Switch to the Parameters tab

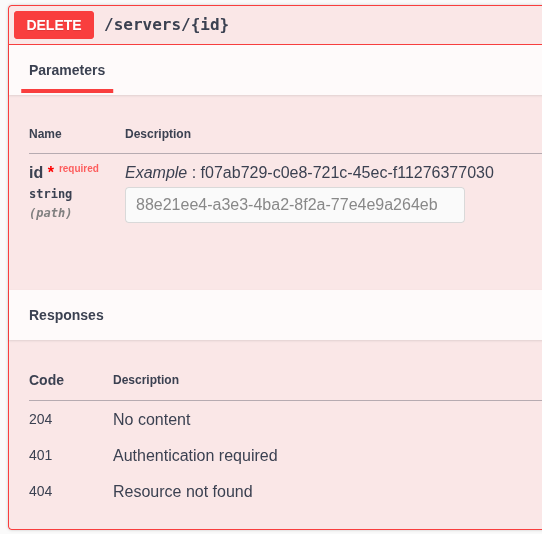click(67, 71)
